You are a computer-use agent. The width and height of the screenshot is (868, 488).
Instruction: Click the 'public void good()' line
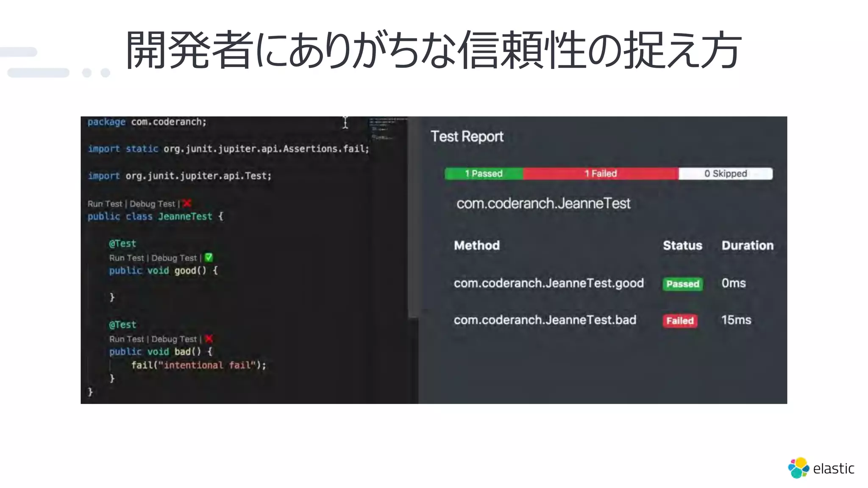163,271
